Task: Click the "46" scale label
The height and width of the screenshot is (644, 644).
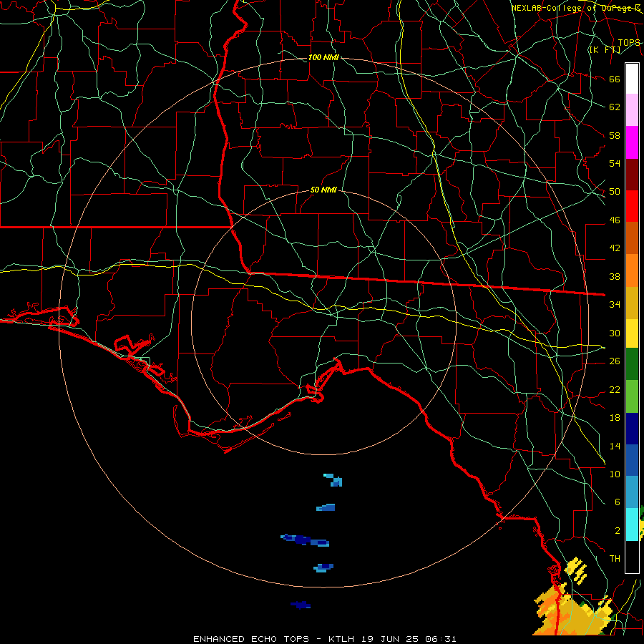Action: pyautogui.click(x=615, y=220)
